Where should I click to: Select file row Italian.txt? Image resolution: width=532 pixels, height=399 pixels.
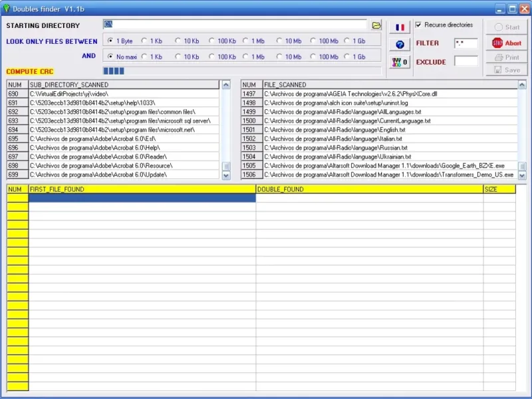[379, 138]
